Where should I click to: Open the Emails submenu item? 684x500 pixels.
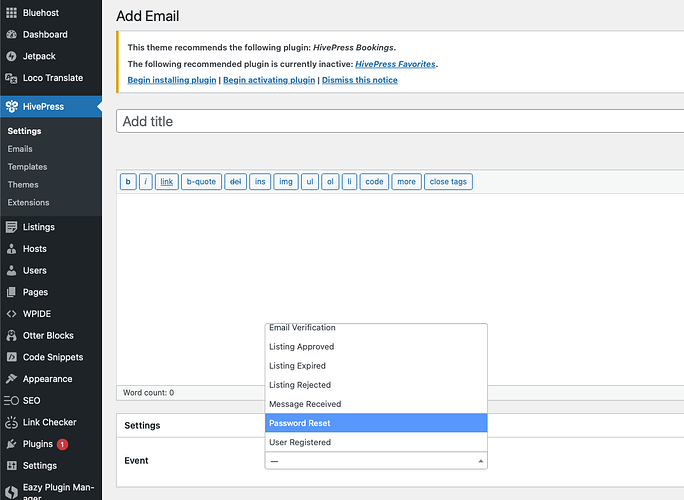click(x=20, y=149)
